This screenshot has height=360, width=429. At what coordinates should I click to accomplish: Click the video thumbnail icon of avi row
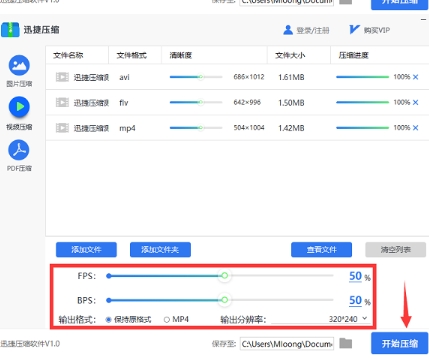coord(62,77)
